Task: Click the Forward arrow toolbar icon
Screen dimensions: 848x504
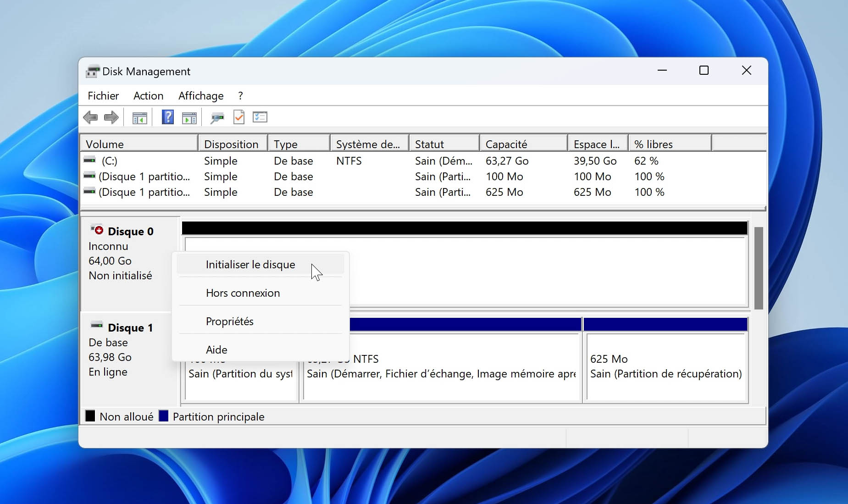Action: (111, 117)
